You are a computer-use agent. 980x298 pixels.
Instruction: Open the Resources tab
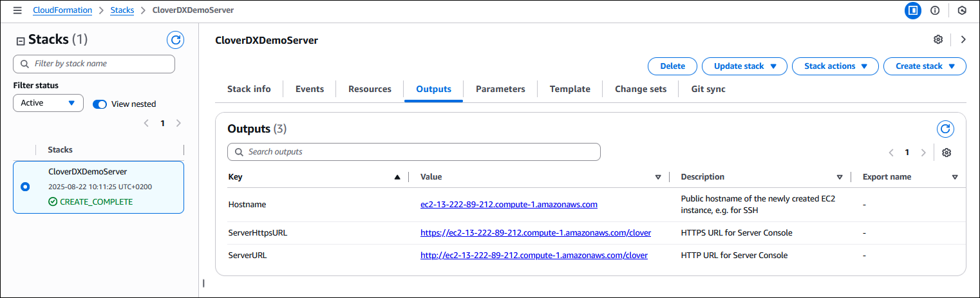[370, 89]
